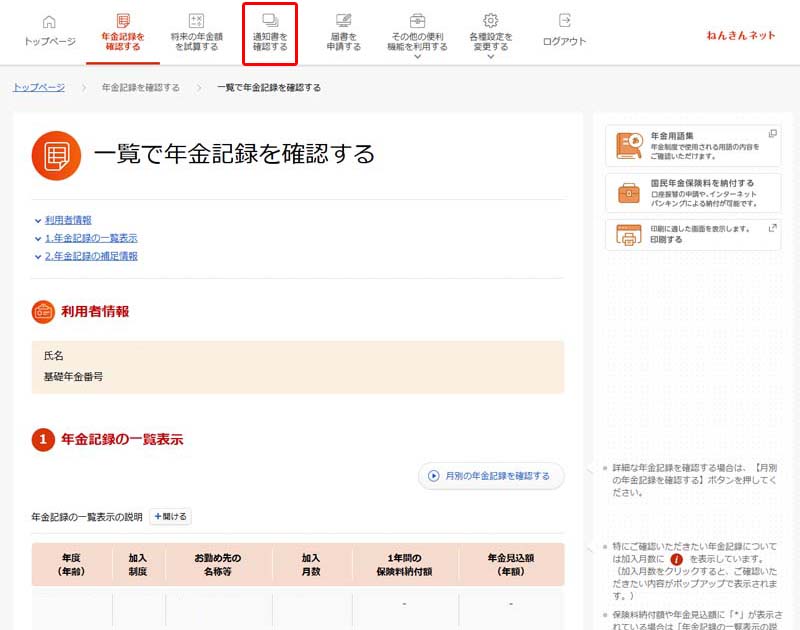
Task: Click the 印刷する printer card
Action: [x=692, y=234]
